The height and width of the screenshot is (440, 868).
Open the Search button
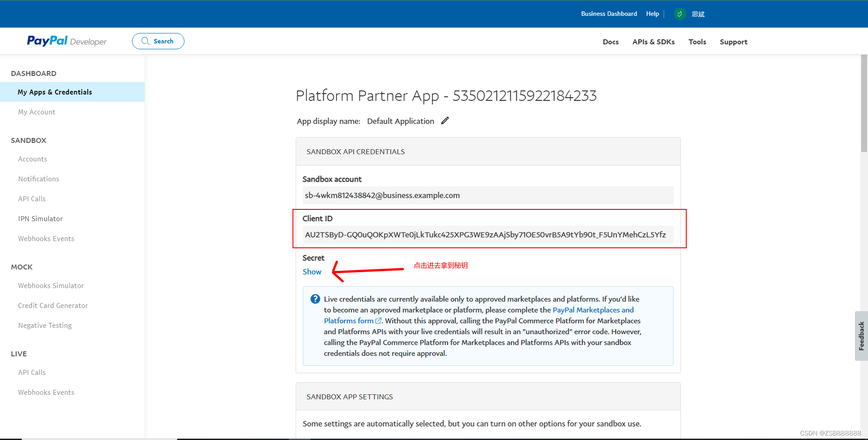coord(158,41)
